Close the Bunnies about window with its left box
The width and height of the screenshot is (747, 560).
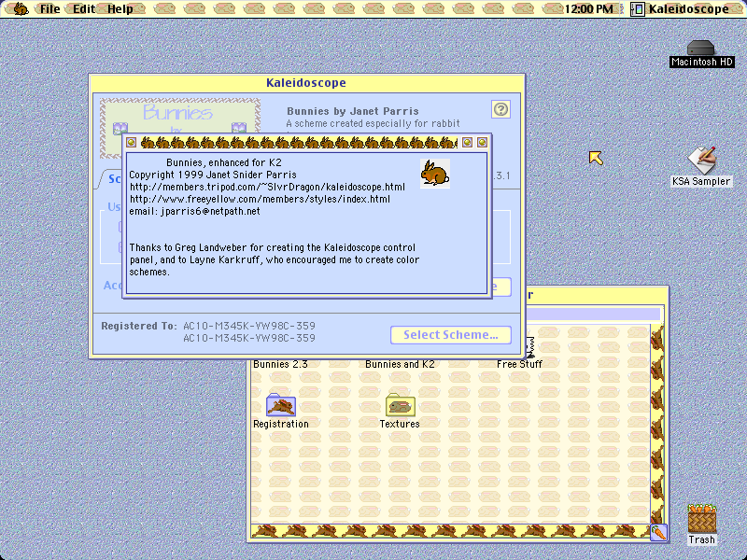point(132,143)
